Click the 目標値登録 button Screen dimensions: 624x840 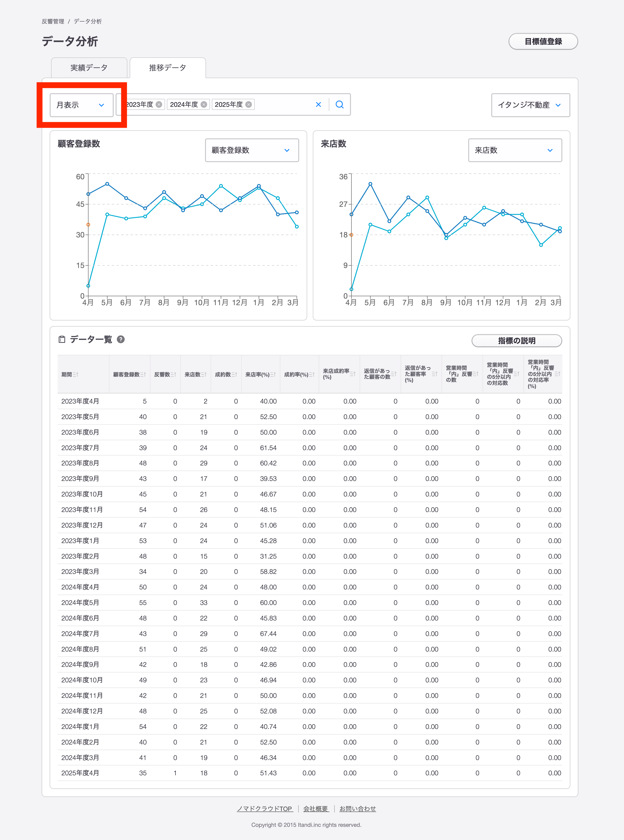[x=543, y=41]
